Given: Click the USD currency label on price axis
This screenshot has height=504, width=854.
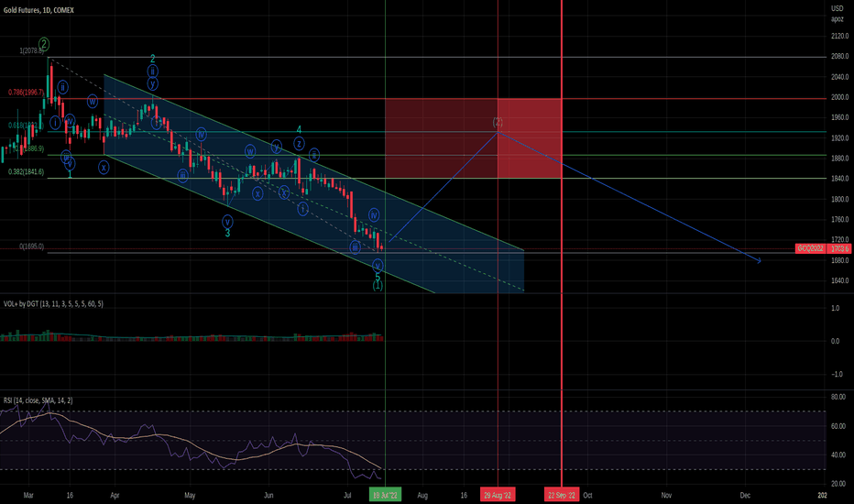Looking at the screenshot, I should point(838,8).
